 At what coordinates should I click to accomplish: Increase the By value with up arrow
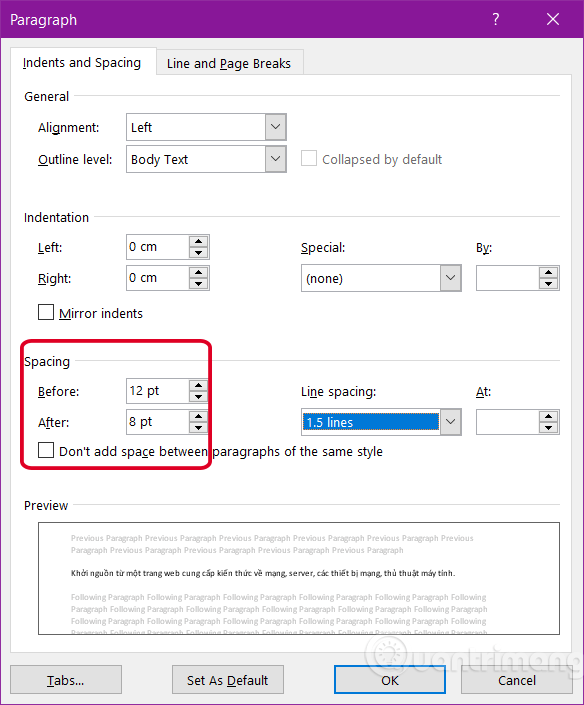pos(548,272)
